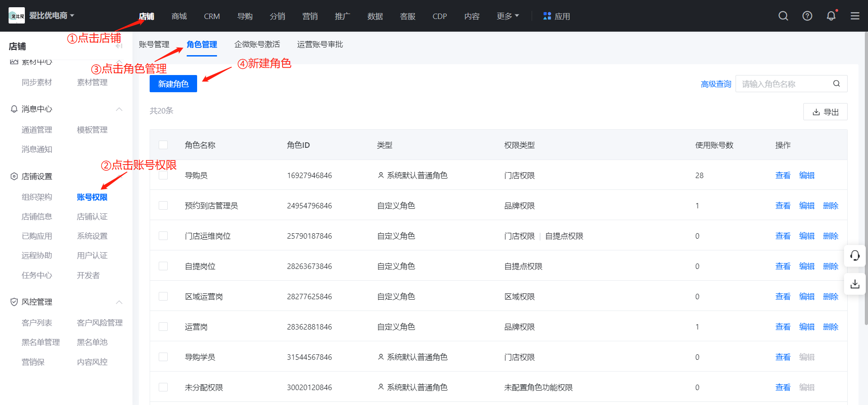Click the 爱比优电商 store logo

pos(17,16)
